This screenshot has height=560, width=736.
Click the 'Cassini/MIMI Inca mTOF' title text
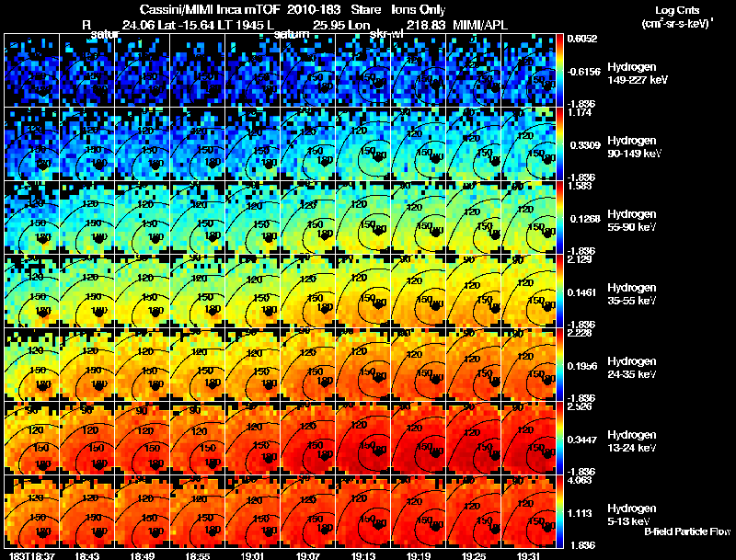point(210,9)
